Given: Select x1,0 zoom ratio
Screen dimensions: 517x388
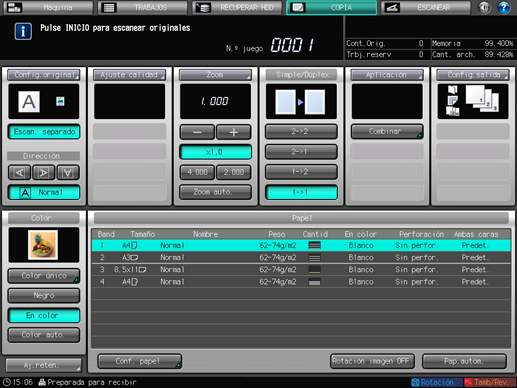Looking at the screenshot, I should pyautogui.click(x=215, y=152).
